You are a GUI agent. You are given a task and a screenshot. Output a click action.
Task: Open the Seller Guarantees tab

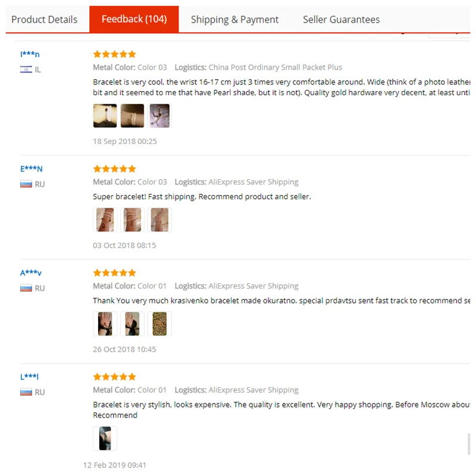tap(341, 20)
